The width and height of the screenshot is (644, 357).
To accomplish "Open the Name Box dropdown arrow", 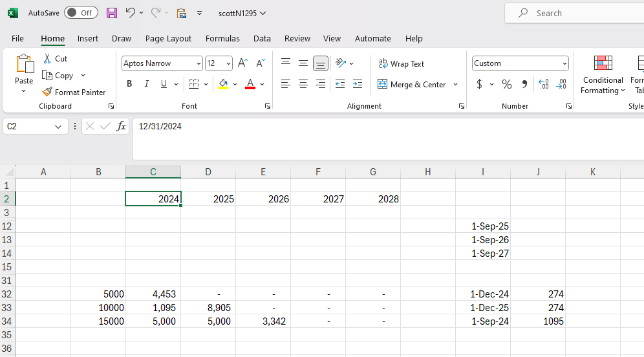I will 58,127.
